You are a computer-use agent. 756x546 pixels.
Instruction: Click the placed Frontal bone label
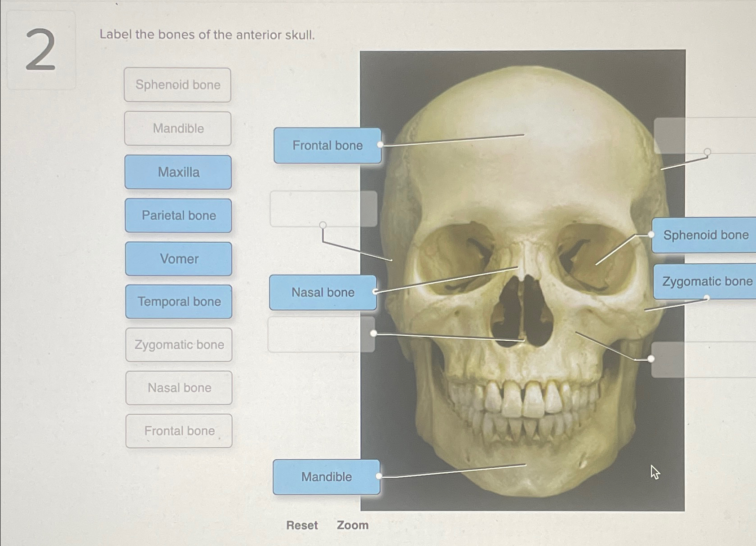tap(327, 146)
